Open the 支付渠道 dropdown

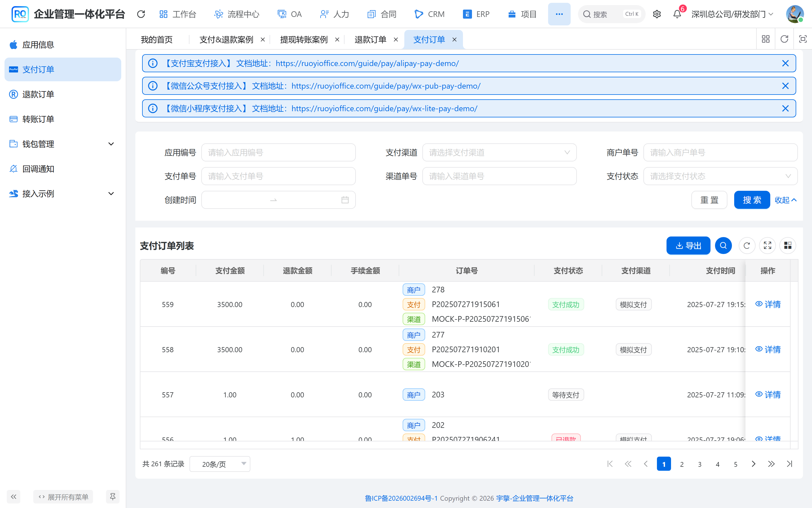click(x=499, y=152)
